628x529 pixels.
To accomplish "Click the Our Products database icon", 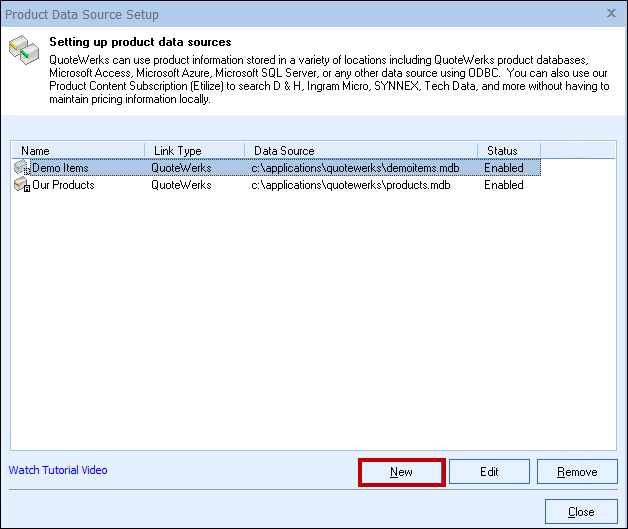I will [22, 185].
